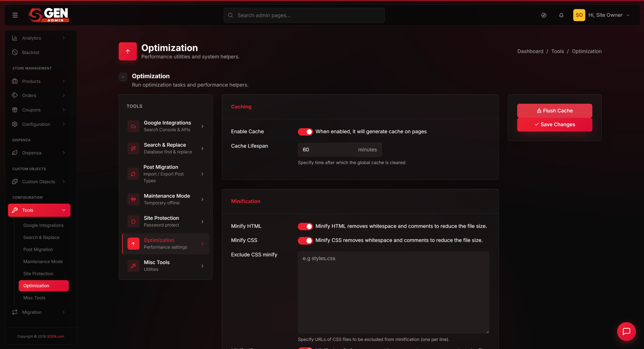Click the Configuration gear icon
The image size is (644, 349).
[x=15, y=124]
